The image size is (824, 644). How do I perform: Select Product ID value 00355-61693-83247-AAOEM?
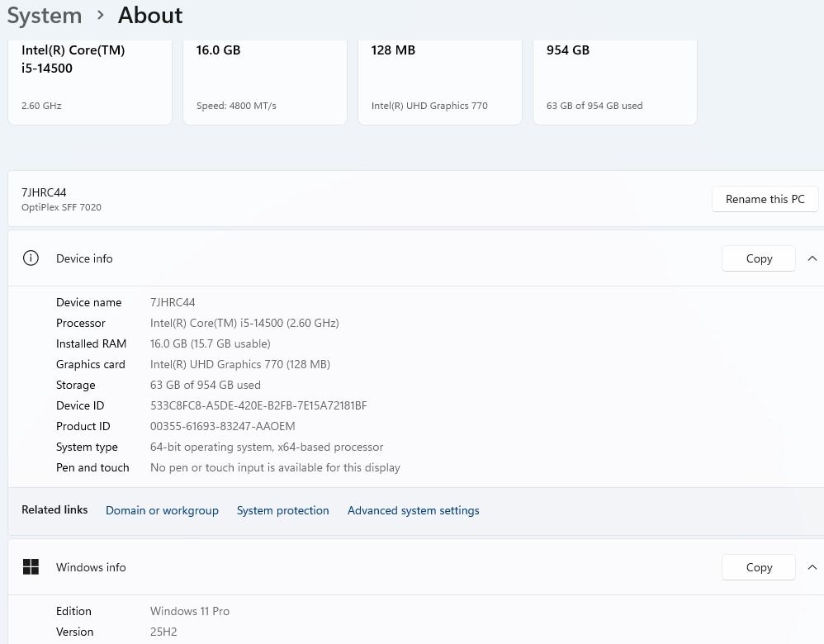(x=223, y=426)
